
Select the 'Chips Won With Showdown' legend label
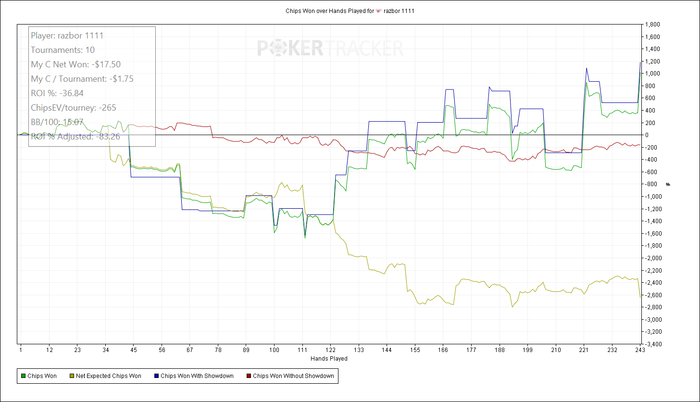click(x=197, y=376)
